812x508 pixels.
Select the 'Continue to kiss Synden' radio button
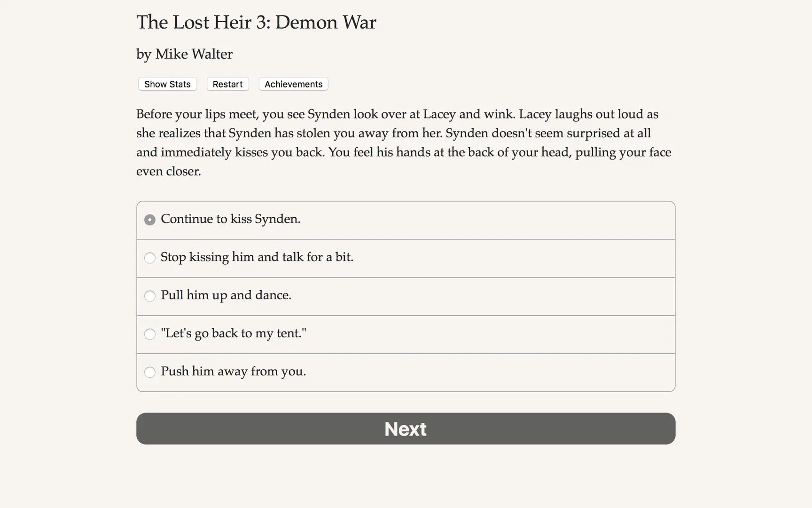(x=150, y=220)
